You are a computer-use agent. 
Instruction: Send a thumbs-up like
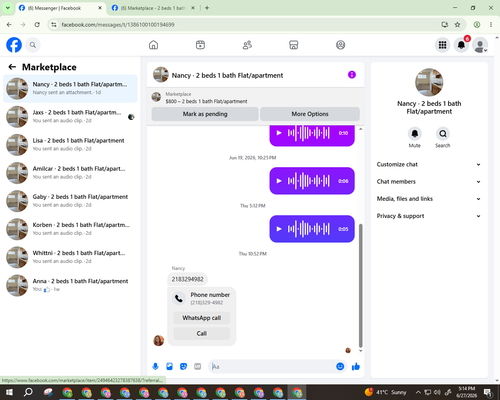pyautogui.click(x=356, y=367)
